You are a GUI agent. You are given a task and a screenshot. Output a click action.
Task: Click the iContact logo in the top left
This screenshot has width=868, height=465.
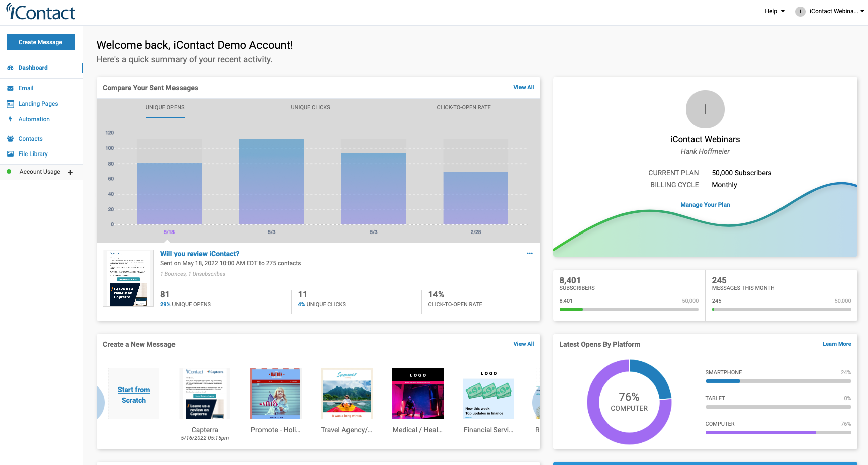coord(41,12)
